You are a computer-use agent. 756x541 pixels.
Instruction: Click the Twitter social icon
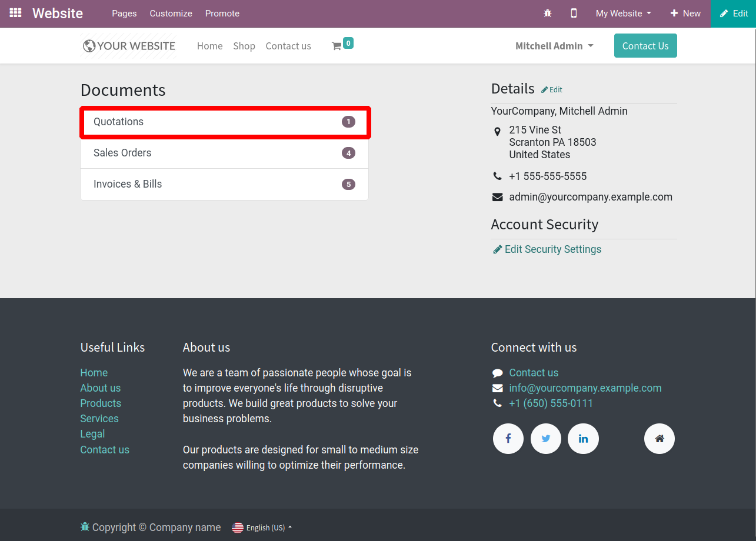coord(546,439)
